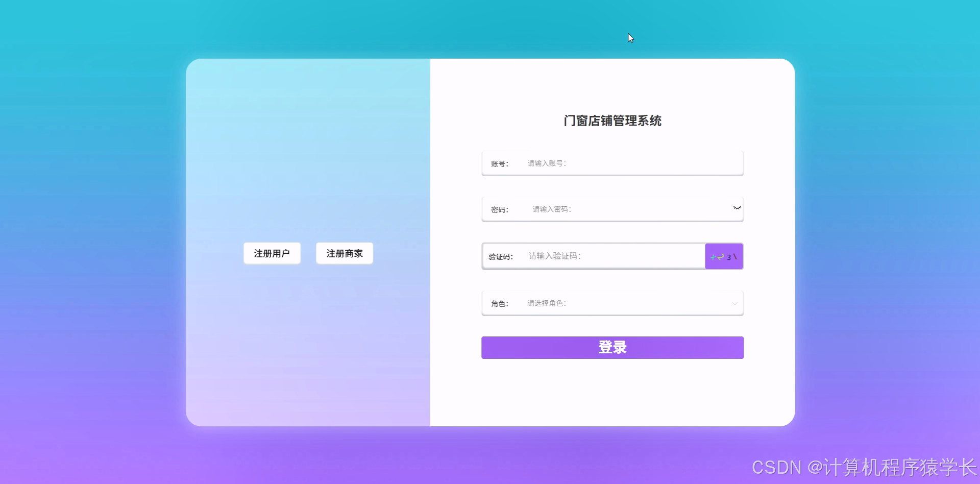Click the CSDN watermark link
980x484 pixels.
pyautogui.click(x=776, y=467)
